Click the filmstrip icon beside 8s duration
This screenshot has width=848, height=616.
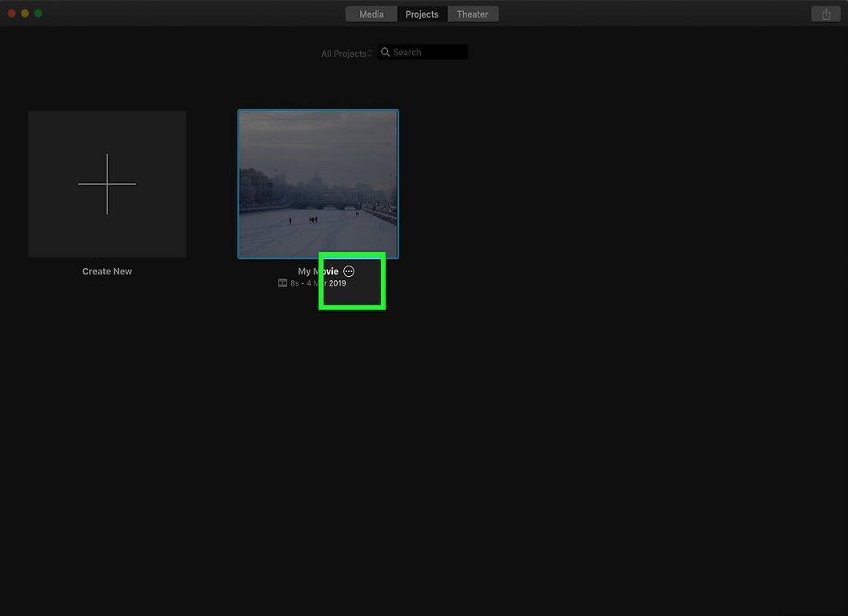(282, 283)
